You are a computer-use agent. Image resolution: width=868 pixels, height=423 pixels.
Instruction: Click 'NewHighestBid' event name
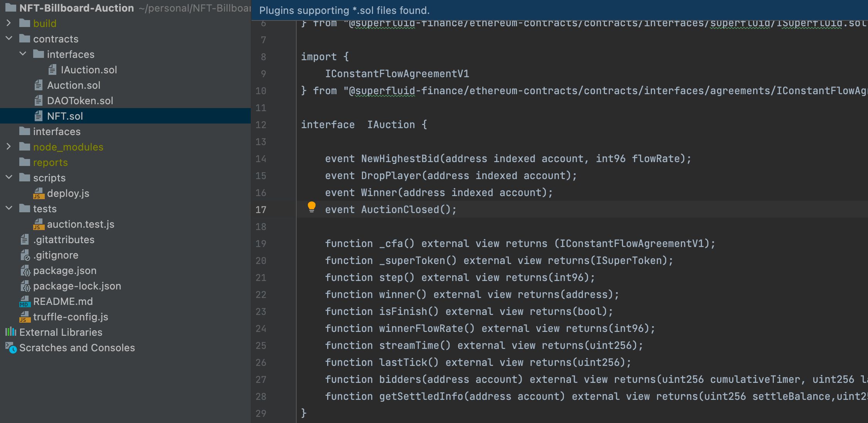coord(400,159)
